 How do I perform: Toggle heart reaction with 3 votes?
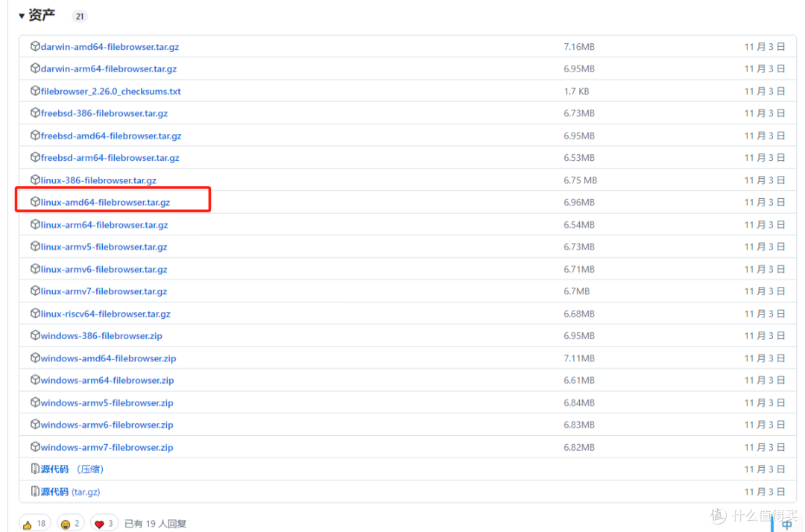(x=104, y=524)
